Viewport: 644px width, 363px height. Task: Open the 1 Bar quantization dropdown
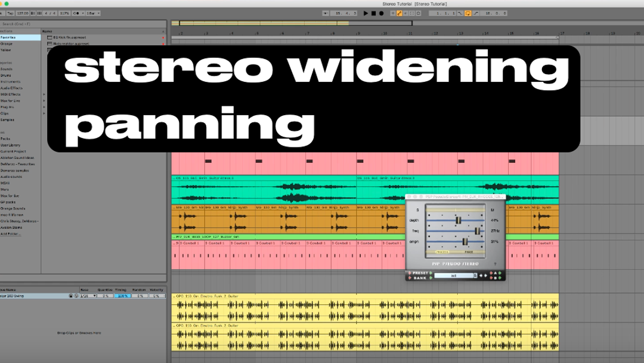[x=93, y=13]
